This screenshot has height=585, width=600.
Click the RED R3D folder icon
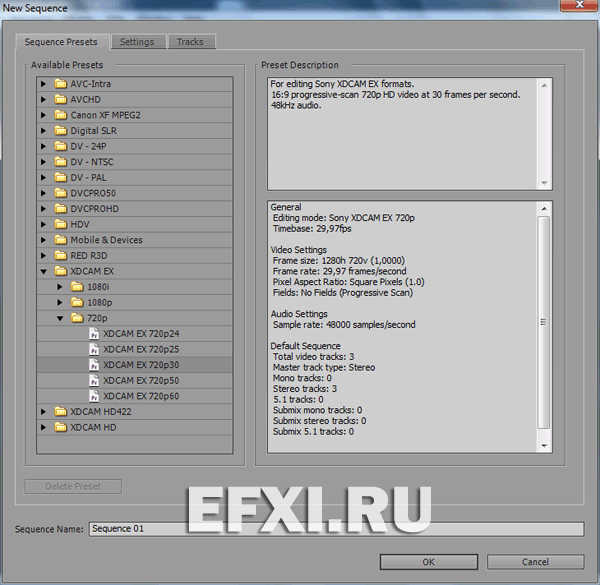(60, 255)
